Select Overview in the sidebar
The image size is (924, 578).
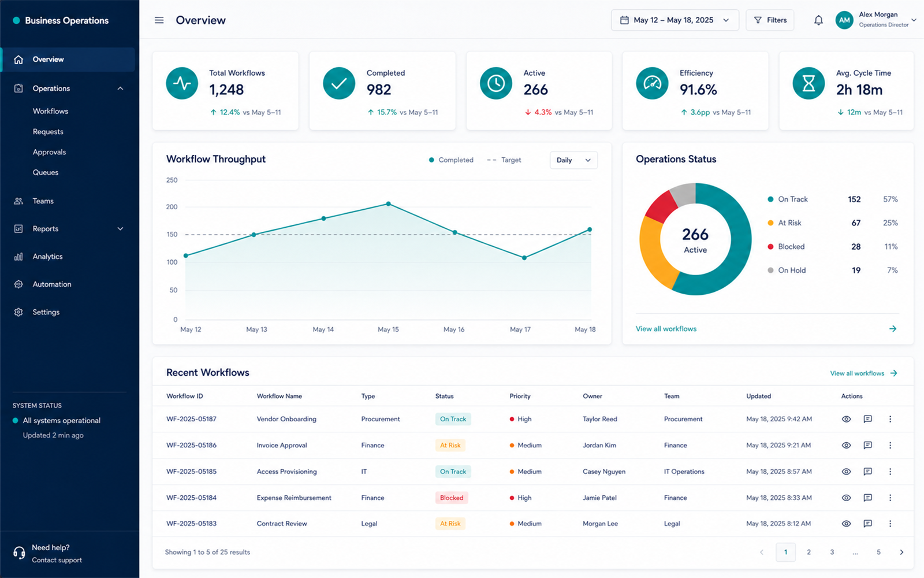tap(68, 60)
